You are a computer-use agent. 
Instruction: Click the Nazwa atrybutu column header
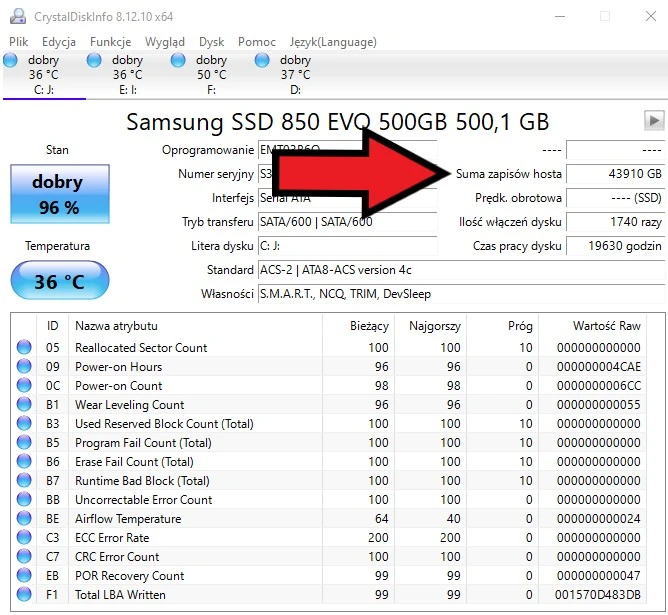point(116,325)
